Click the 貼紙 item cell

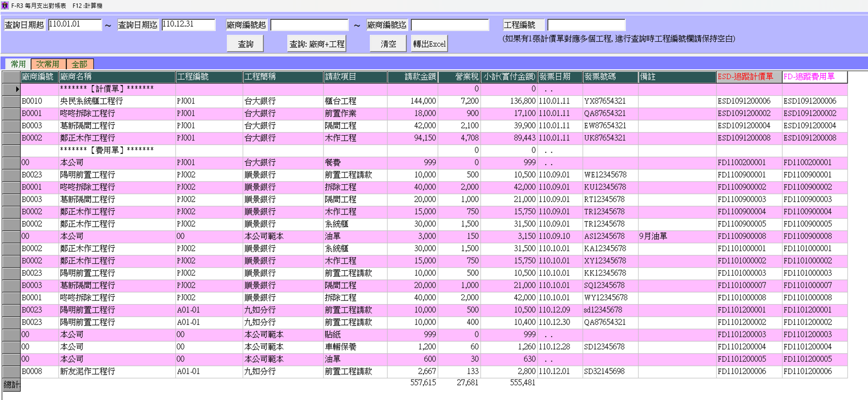pyautogui.click(x=355, y=335)
